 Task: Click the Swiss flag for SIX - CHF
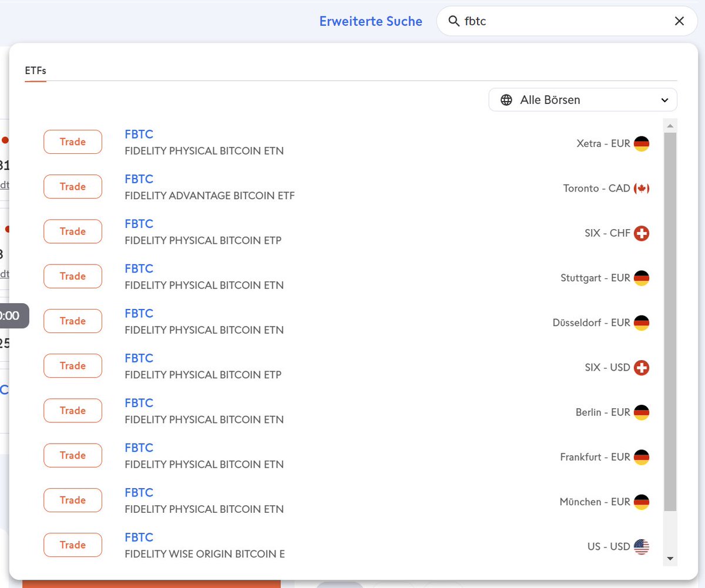(x=642, y=233)
